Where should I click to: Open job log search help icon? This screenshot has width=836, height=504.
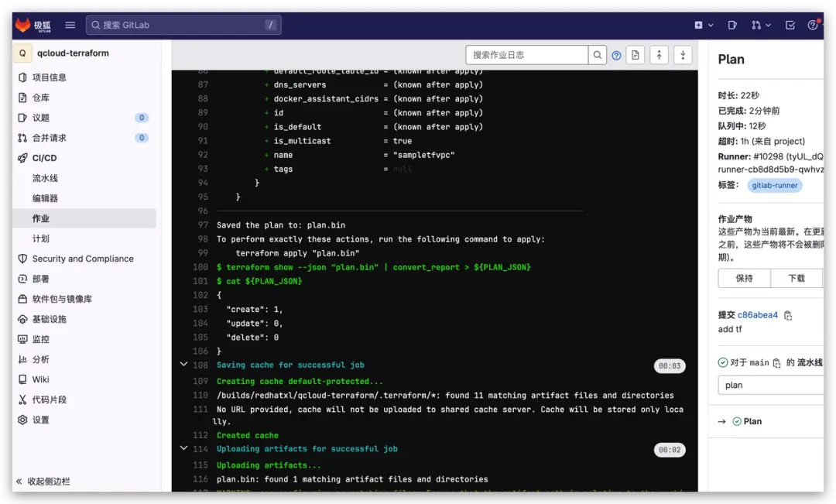pyautogui.click(x=617, y=55)
